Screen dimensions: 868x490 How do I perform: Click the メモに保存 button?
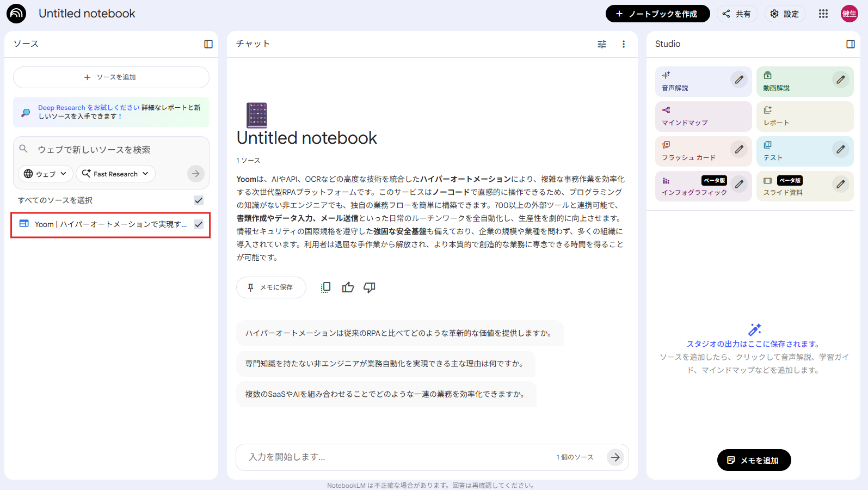click(271, 287)
